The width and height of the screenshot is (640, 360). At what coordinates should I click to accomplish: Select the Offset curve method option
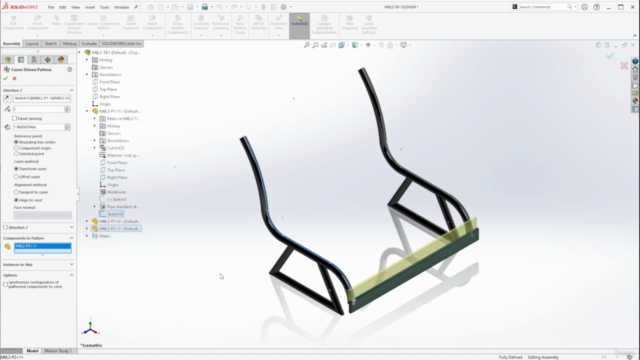point(16,177)
